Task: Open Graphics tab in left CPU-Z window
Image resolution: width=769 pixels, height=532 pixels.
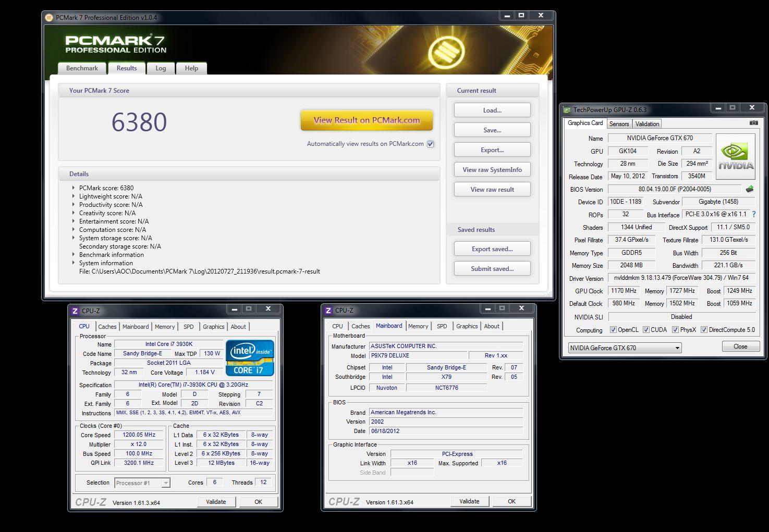Action: coord(214,327)
